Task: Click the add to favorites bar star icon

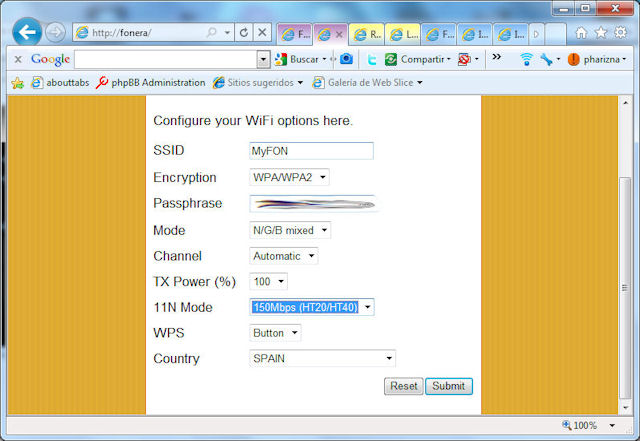Action: pyautogui.click(x=18, y=83)
